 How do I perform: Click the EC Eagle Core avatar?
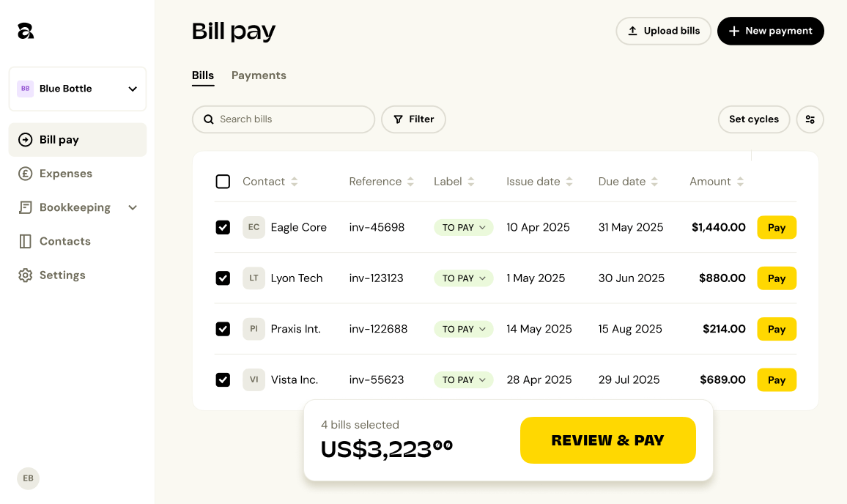[254, 227]
